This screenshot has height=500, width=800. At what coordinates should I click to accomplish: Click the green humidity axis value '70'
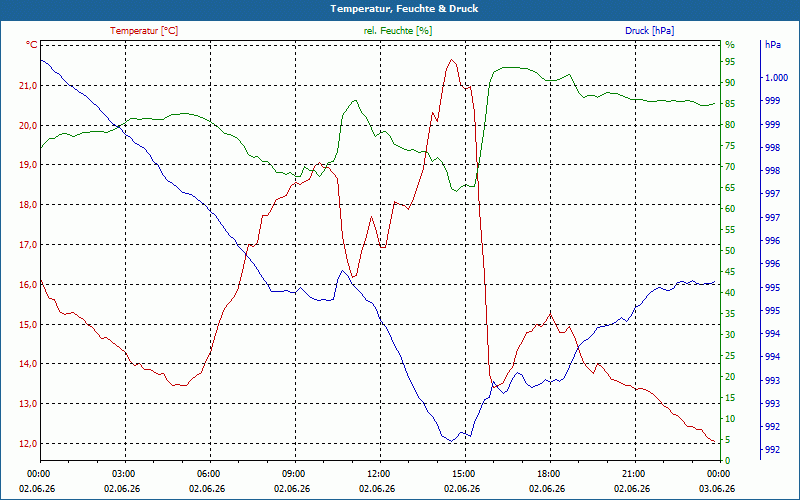(730, 167)
